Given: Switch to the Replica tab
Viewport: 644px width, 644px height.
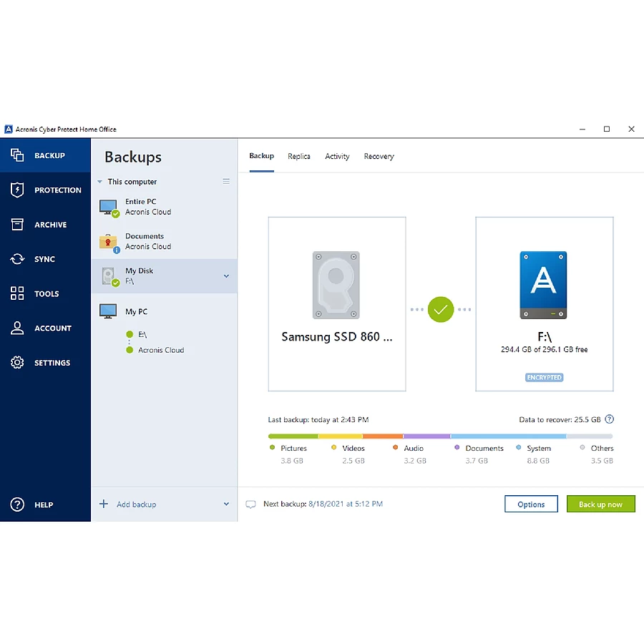Looking at the screenshot, I should point(299,157).
